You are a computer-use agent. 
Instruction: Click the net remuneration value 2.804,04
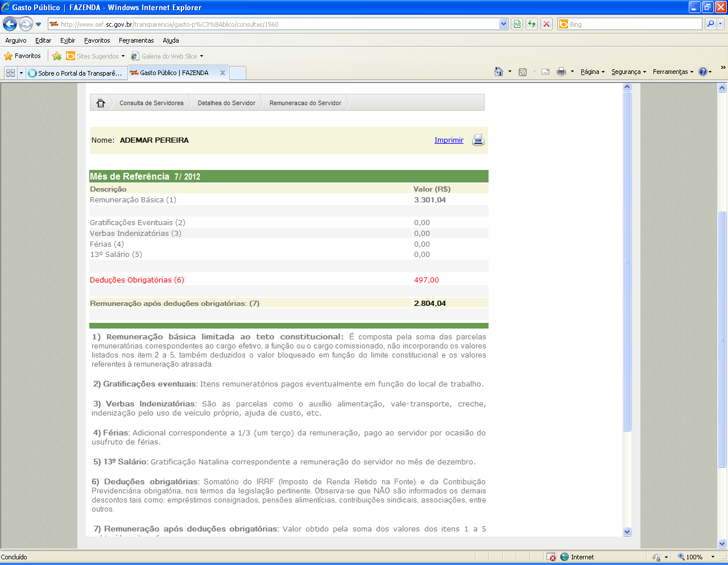coord(430,304)
